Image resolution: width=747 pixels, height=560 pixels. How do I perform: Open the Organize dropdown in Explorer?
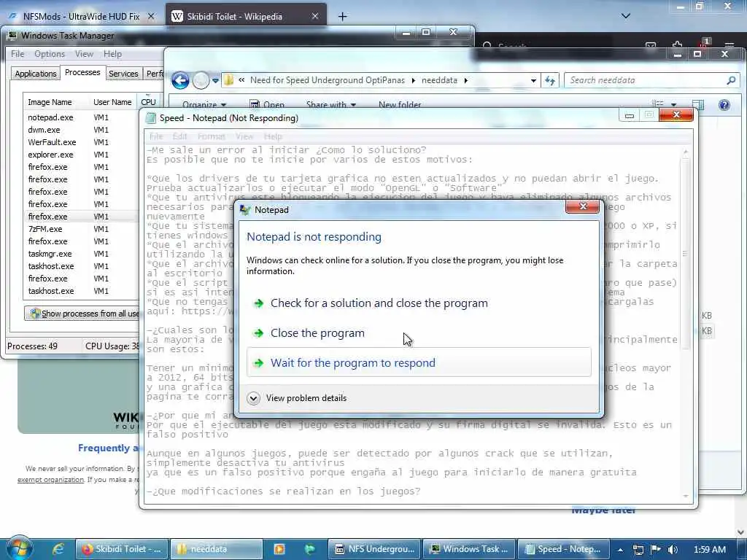point(204,105)
